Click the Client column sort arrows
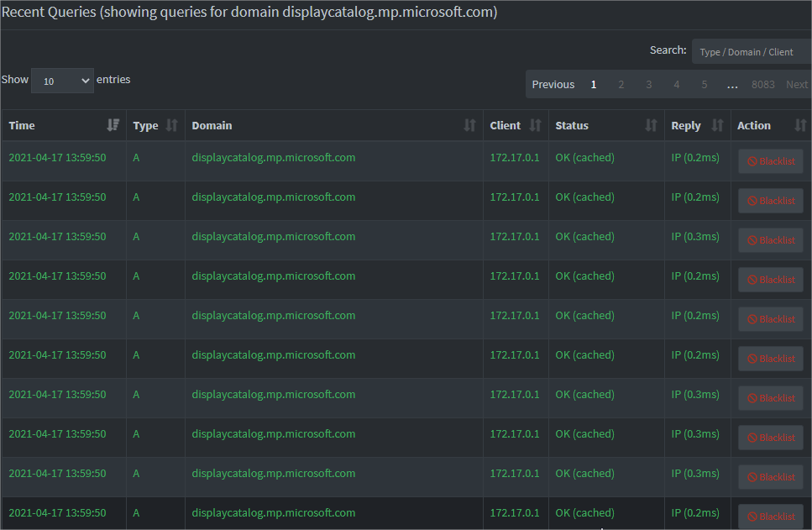The width and height of the screenshot is (812, 530). click(536, 125)
